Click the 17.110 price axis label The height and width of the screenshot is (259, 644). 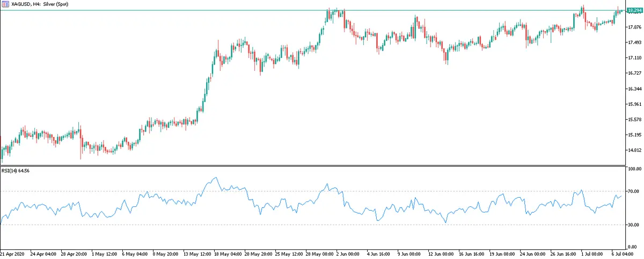(635, 57)
